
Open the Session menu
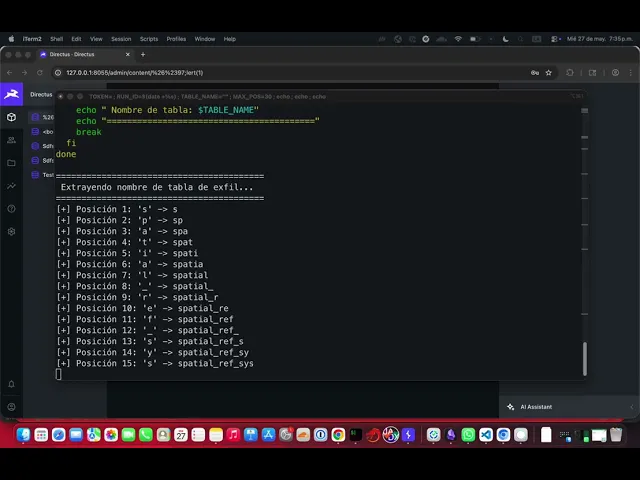point(121,39)
